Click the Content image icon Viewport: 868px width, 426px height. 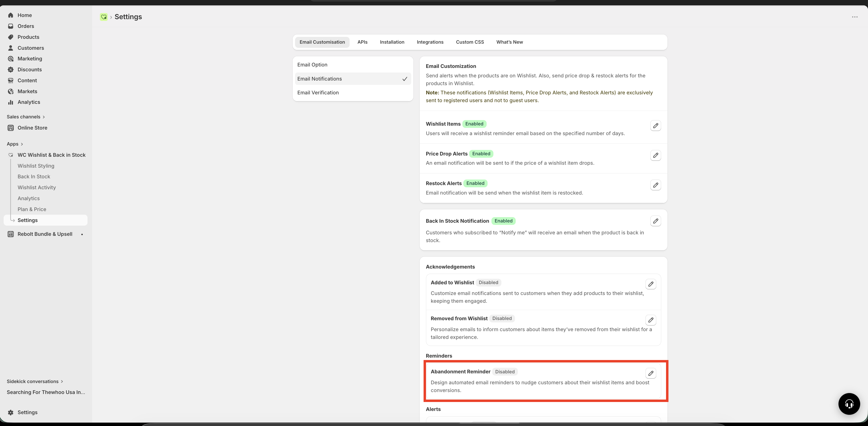tap(11, 81)
